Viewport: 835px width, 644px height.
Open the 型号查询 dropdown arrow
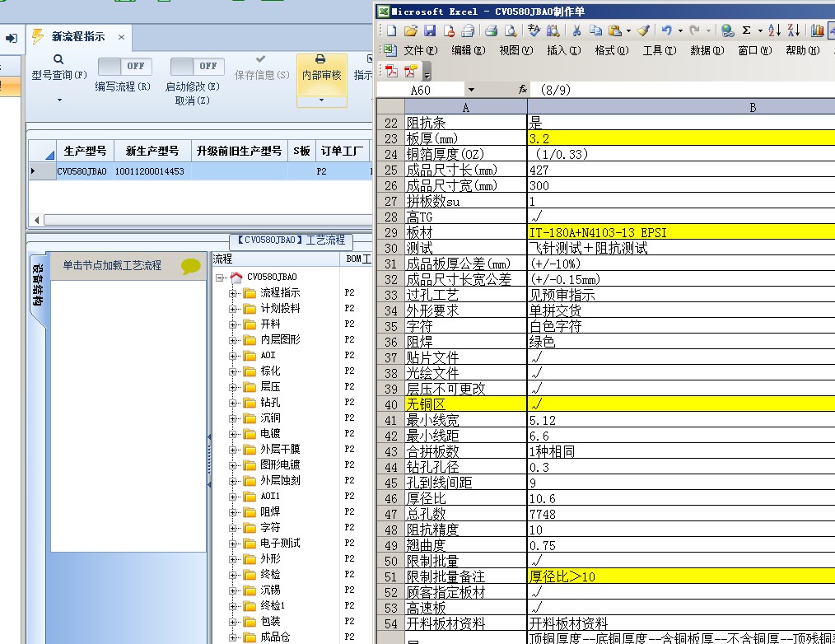coord(59,100)
